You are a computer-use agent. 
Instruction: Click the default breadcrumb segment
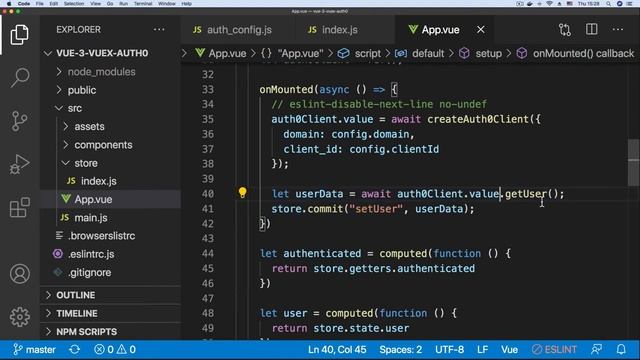pyautogui.click(x=420, y=53)
